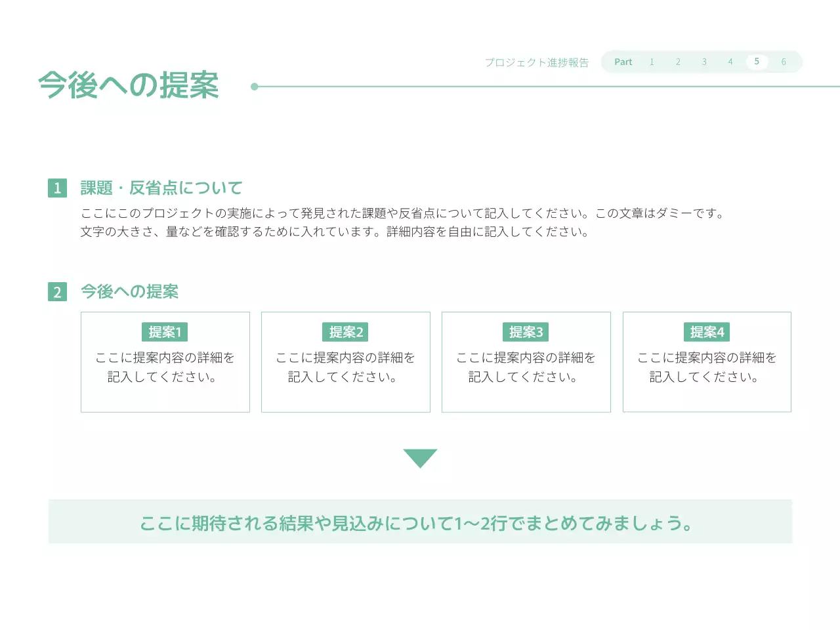This screenshot has width=840, height=630.
Task: Click the highlighted Part 5 indicator
Action: [x=757, y=62]
